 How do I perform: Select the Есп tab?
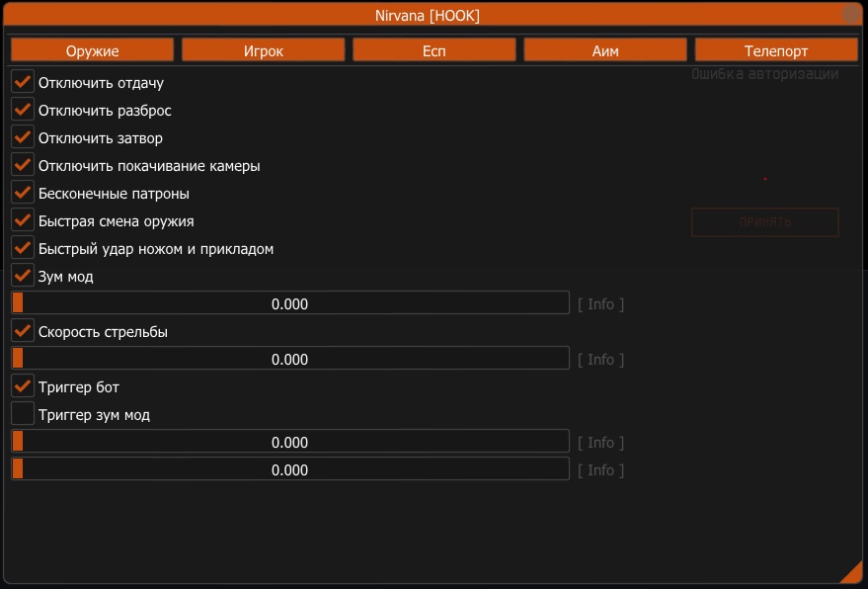click(x=434, y=50)
